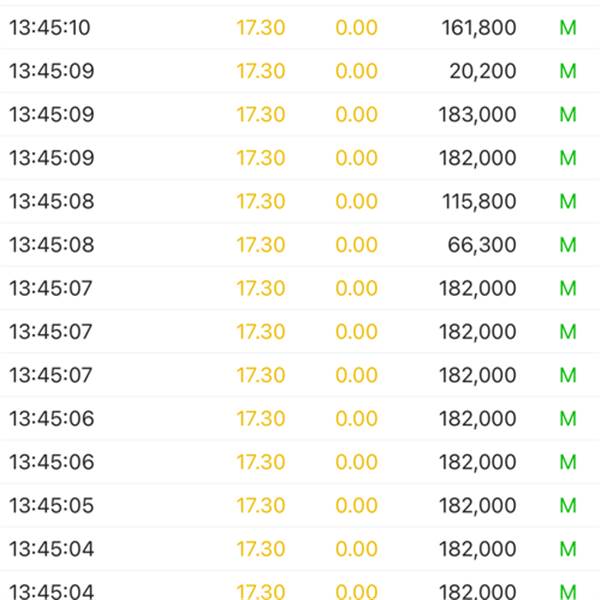The width and height of the screenshot is (600, 600).
Task: Click price 17.30 in the 13:45:10 row
Action: coord(261,28)
